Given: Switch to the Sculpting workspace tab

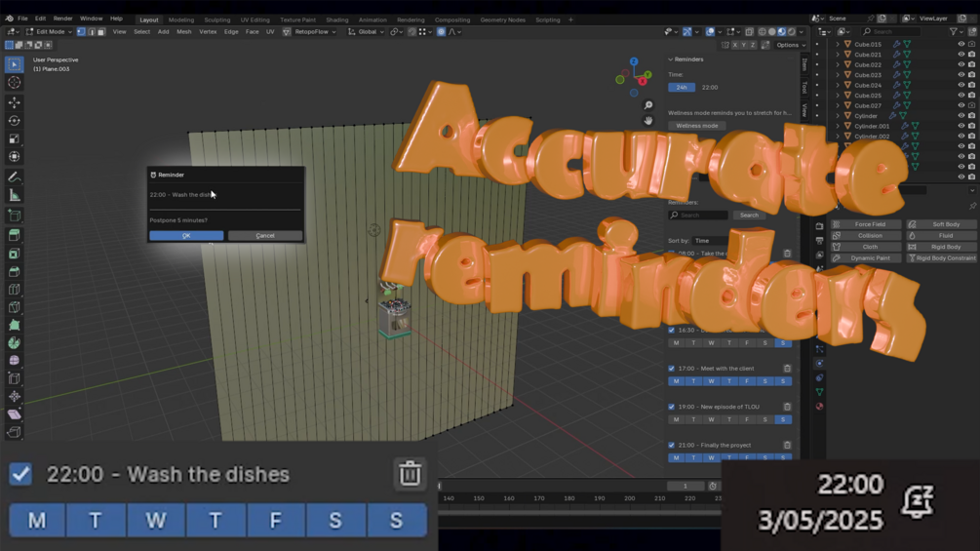Looking at the screenshot, I should (216, 20).
